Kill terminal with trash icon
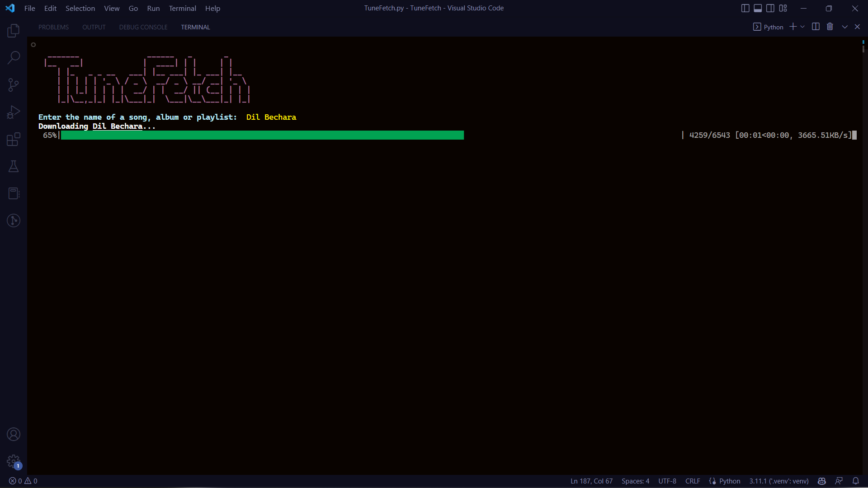This screenshot has height=488, width=868. tap(830, 27)
